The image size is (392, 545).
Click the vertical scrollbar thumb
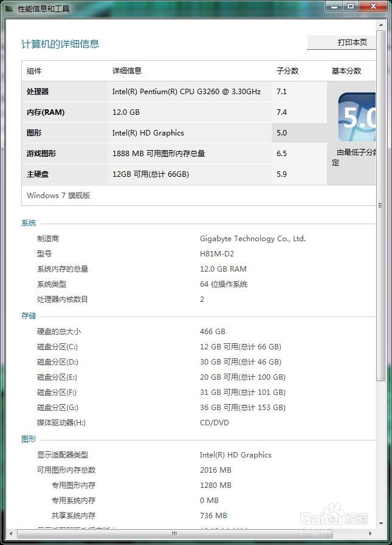381,205
